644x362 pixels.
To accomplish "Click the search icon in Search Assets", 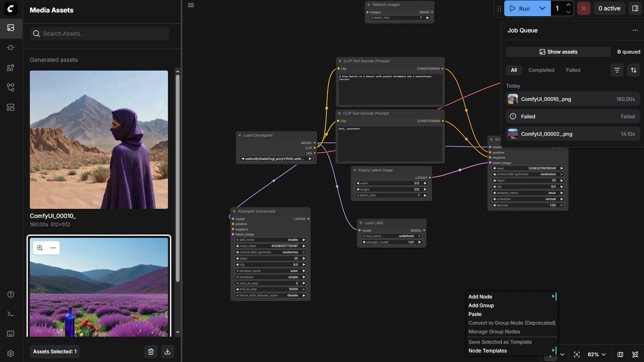I will [x=36, y=34].
